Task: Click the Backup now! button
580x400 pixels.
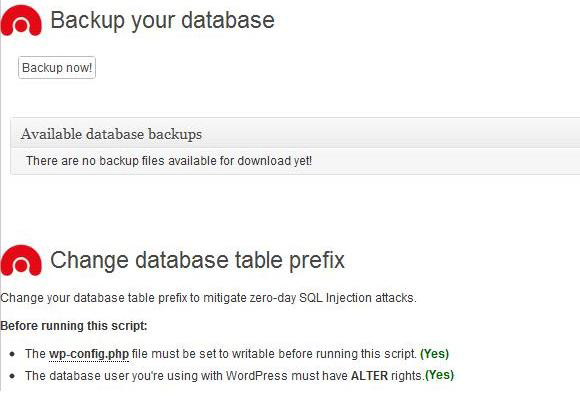Action: point(57,68)
